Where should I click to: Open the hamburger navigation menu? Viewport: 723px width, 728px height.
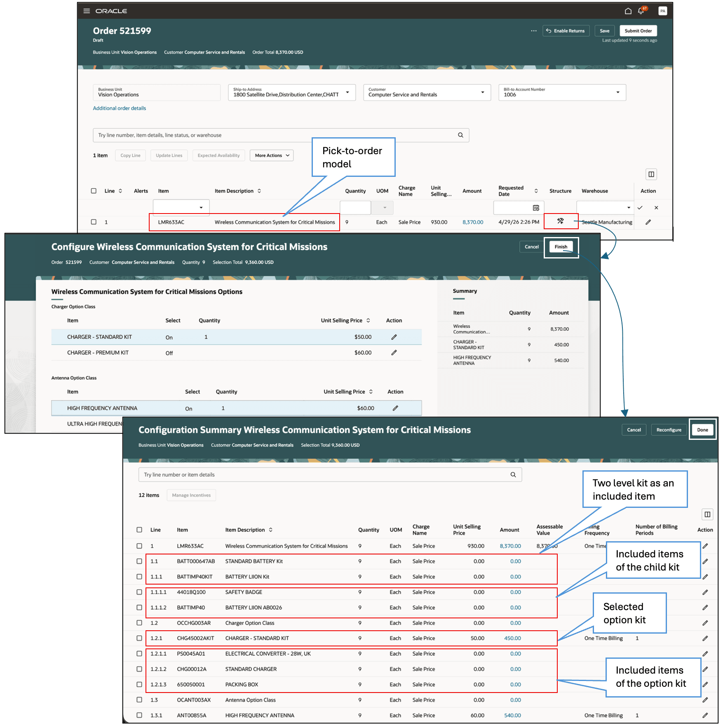point(87,11)
